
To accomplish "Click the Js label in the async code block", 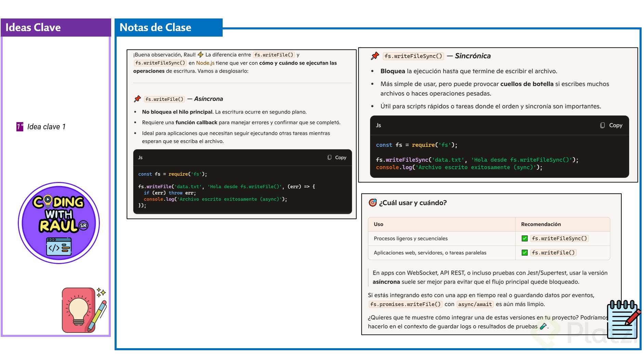I will pos(140,157).
